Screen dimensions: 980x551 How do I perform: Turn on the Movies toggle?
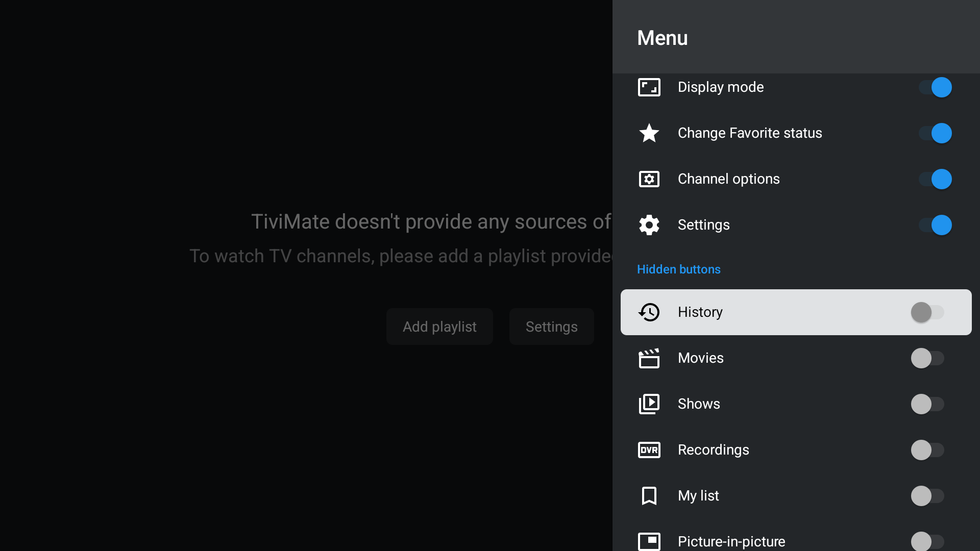click(x=927, y=358)
